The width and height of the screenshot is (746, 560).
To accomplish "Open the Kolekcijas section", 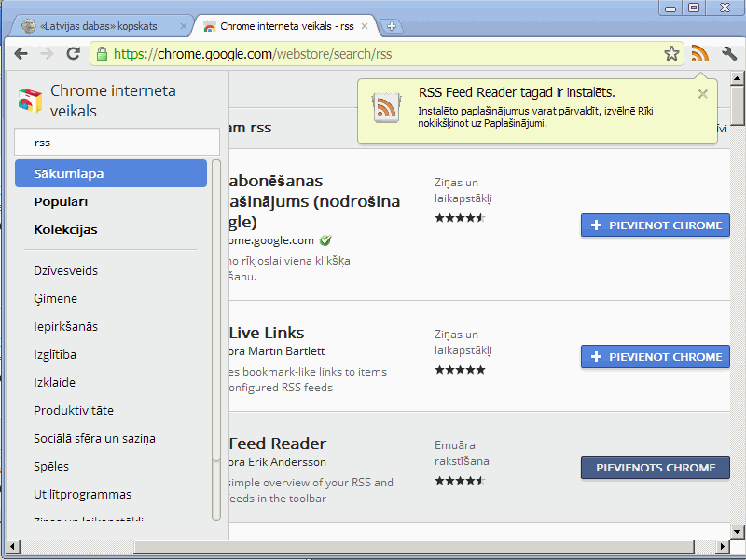I will point(65,229).
